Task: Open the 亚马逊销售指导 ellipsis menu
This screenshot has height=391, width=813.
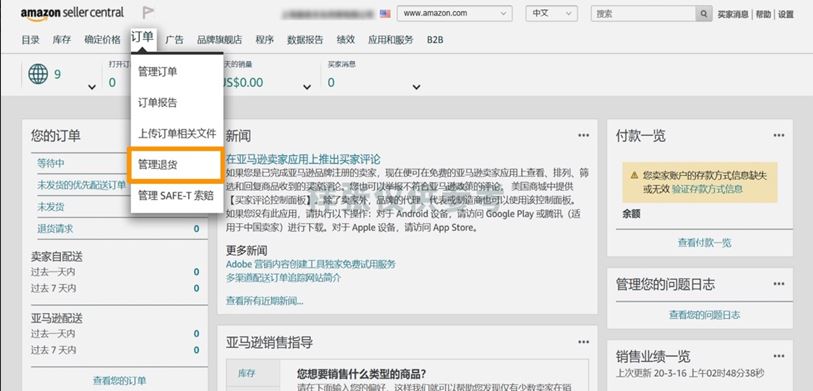Action: [x=583, y=342]
